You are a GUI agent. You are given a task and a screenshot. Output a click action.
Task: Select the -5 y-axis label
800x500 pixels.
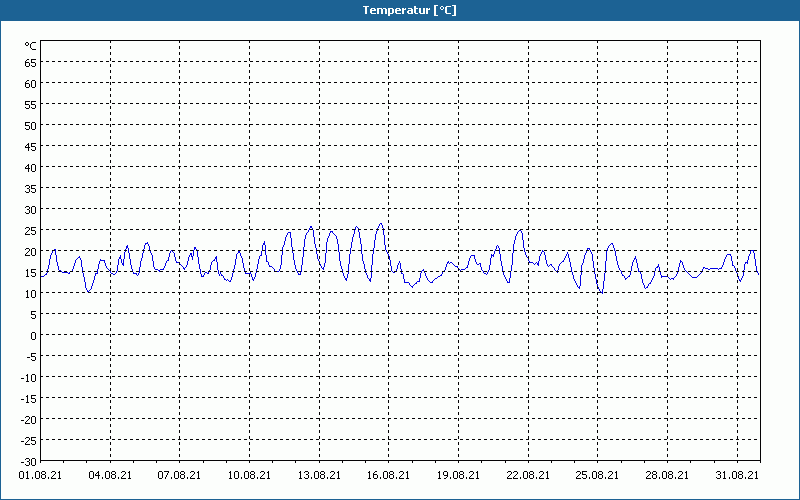click(32, 357)
